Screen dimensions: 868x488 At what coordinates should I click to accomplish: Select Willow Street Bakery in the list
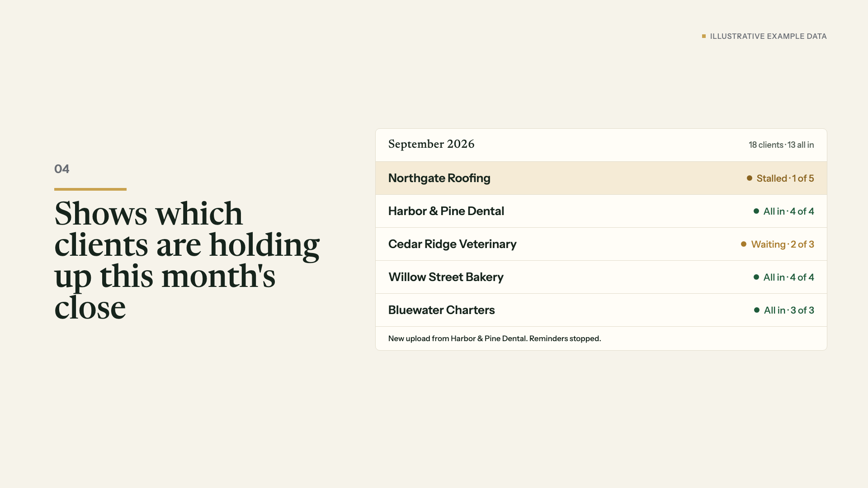[601, 277]
